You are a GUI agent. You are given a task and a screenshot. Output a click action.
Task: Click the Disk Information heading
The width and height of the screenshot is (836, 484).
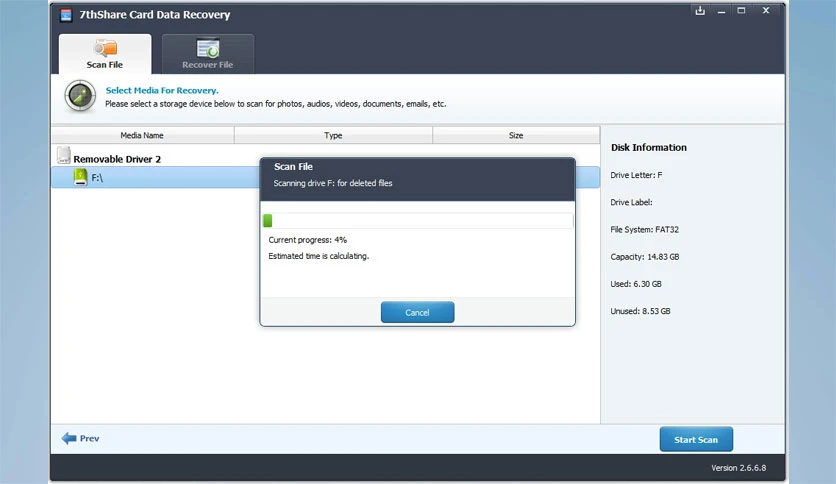[x=649, y=148]
